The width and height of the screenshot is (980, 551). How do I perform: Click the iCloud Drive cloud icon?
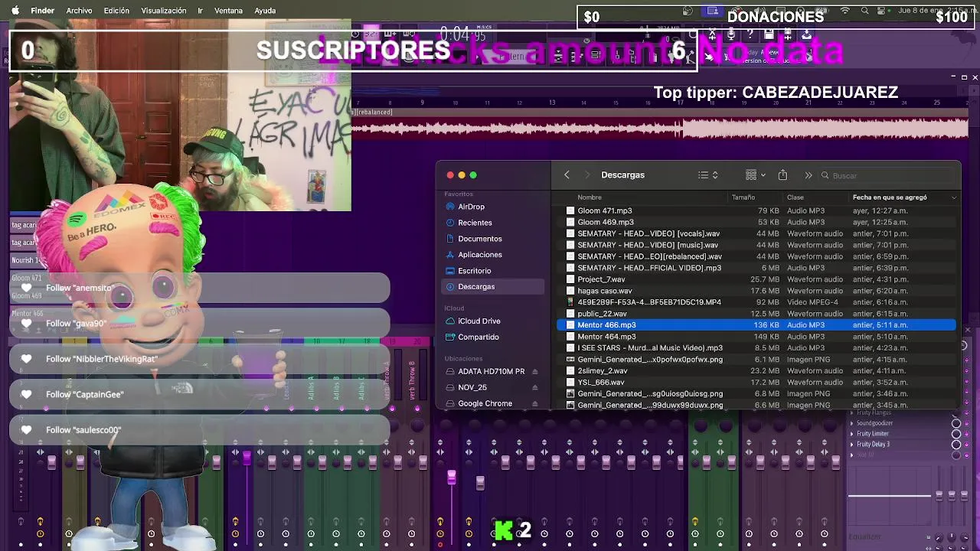[450, 321]
